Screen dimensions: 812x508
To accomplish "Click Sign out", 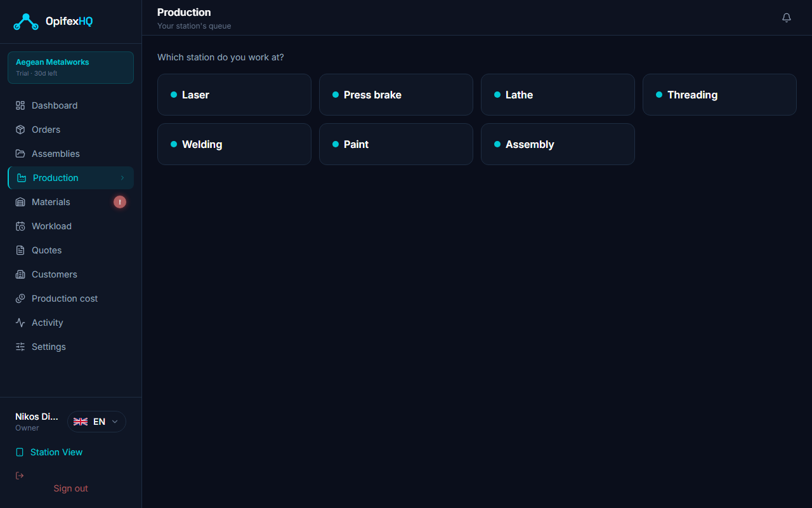I will click(70, 488).
